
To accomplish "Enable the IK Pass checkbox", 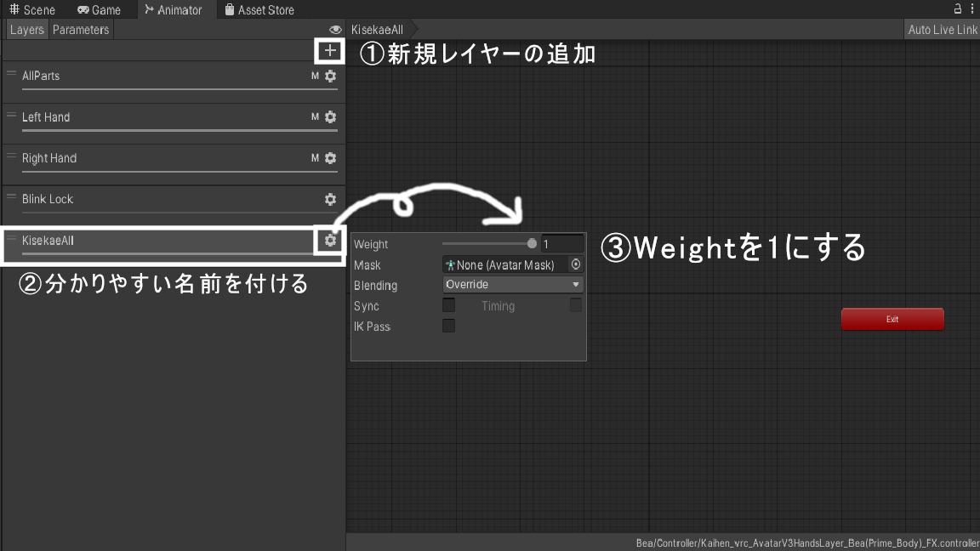I will point(448,326).
